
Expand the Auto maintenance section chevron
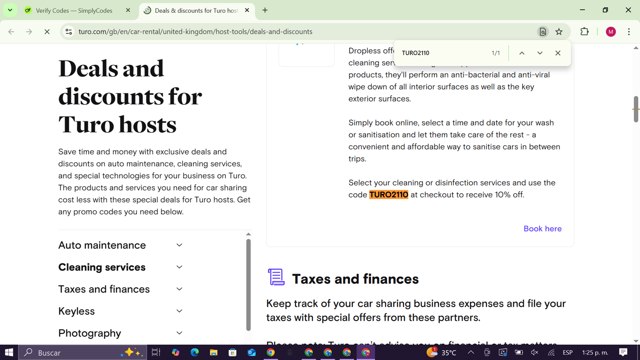(x=179, y=245)
